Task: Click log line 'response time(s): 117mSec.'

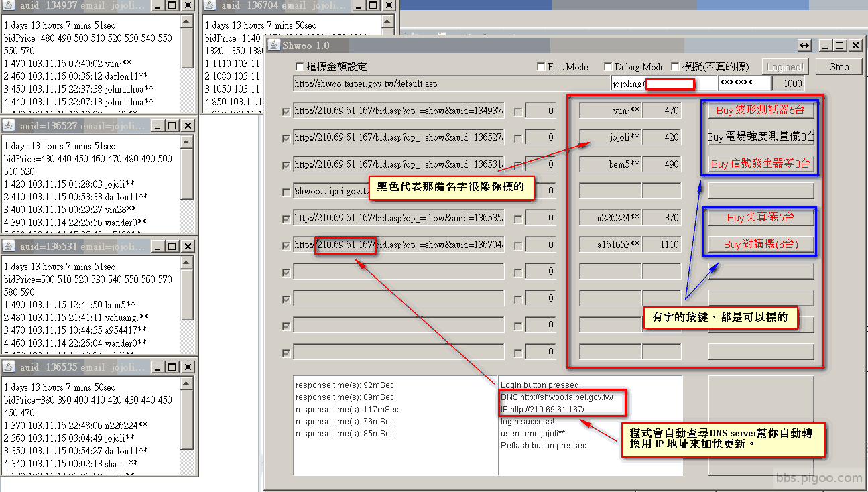Action: tap(348, 410)
